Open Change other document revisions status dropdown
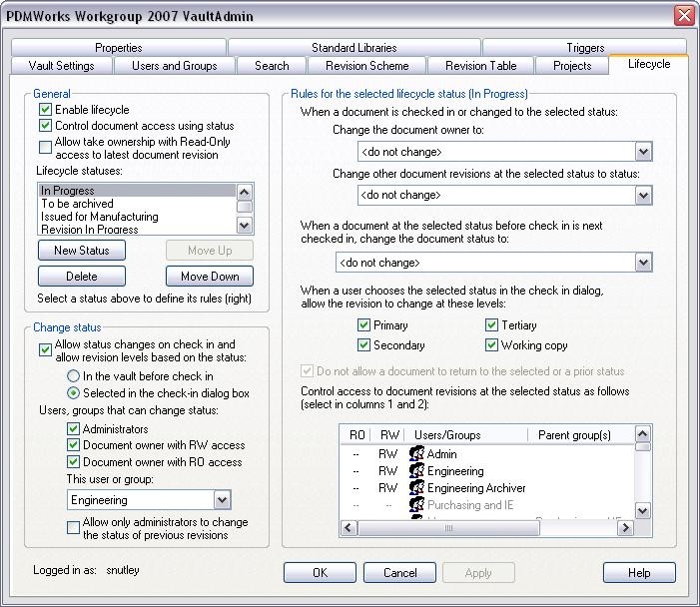Image resolution: width=700 pixels, height=607 pixels. coord(643,195)
